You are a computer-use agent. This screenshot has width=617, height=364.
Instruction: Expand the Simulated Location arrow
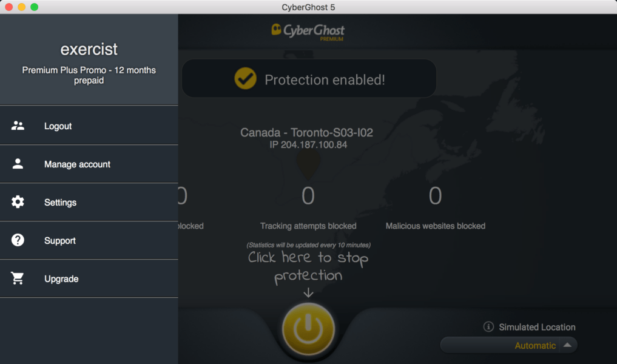click(567, 345)
